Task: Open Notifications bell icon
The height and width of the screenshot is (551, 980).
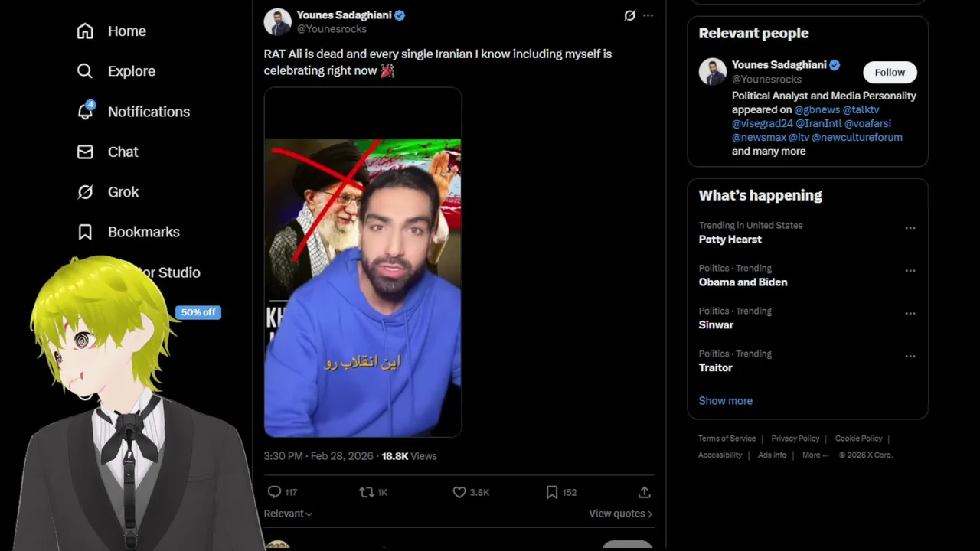Action: 85,111
